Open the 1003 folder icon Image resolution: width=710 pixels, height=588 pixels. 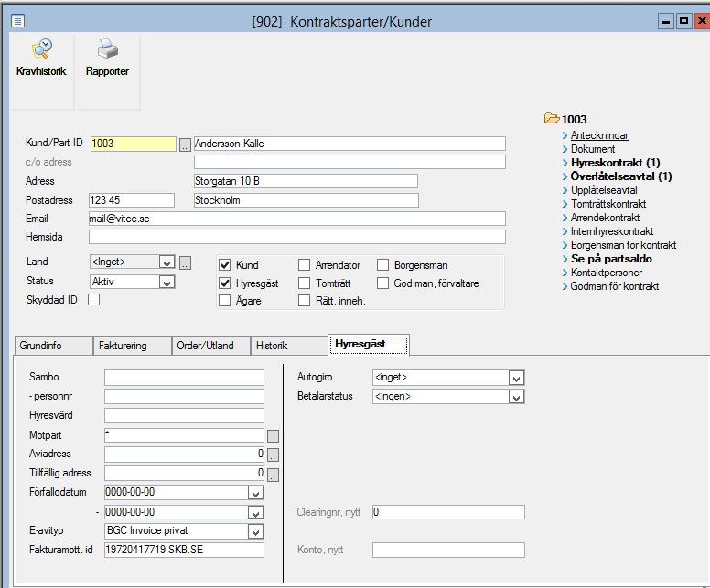pos(552,119)
